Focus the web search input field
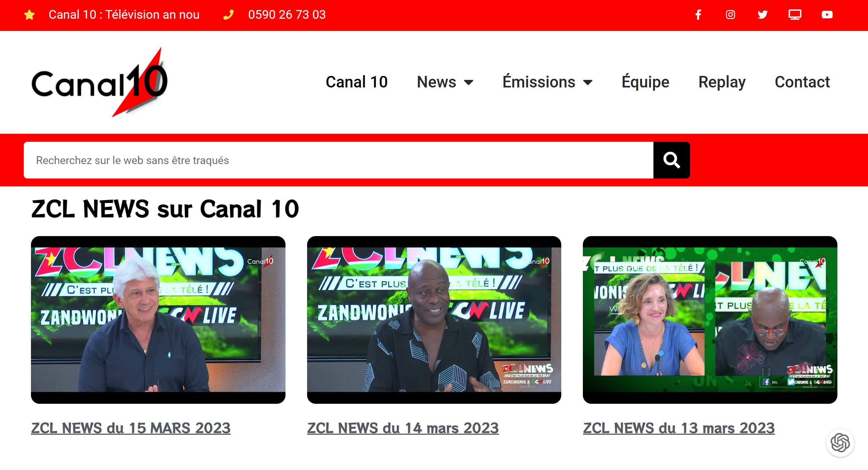This screenshot has height=470, width=868. 338,160
